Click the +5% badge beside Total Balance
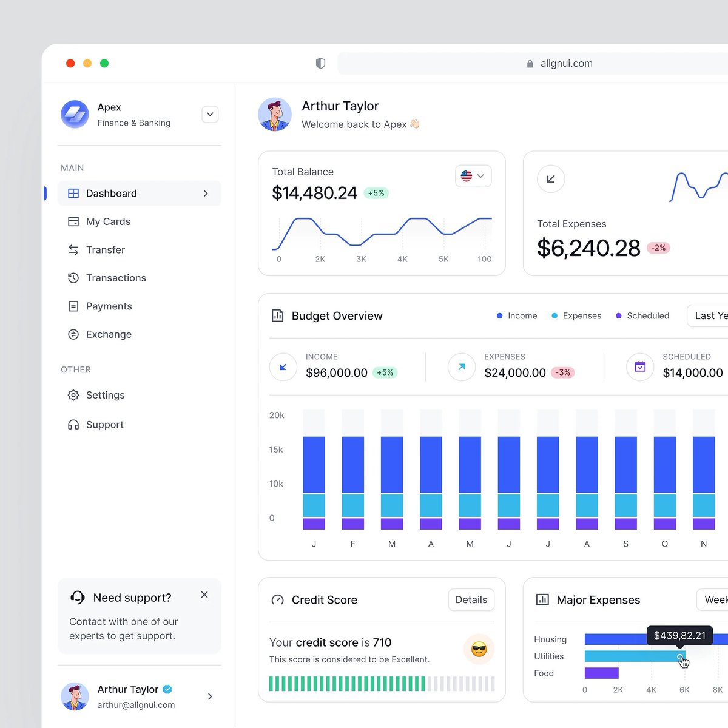Viewport: 728px width, 728px height. tap(376, 193)
